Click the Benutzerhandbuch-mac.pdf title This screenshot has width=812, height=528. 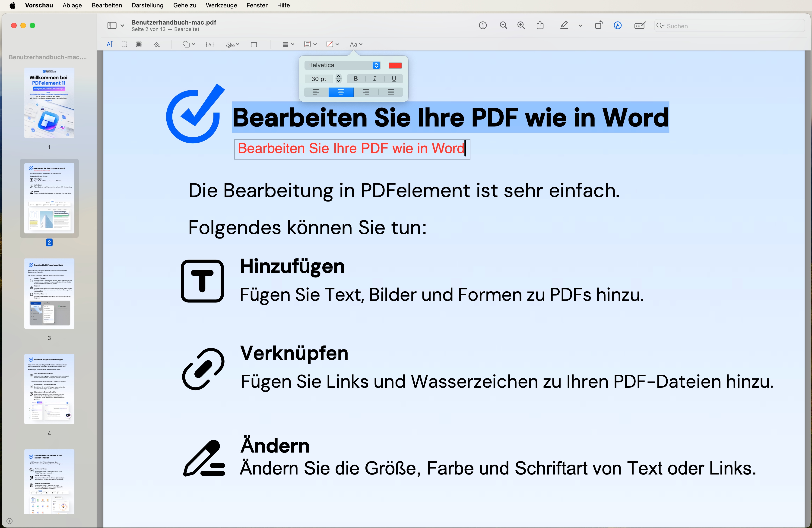174,22
